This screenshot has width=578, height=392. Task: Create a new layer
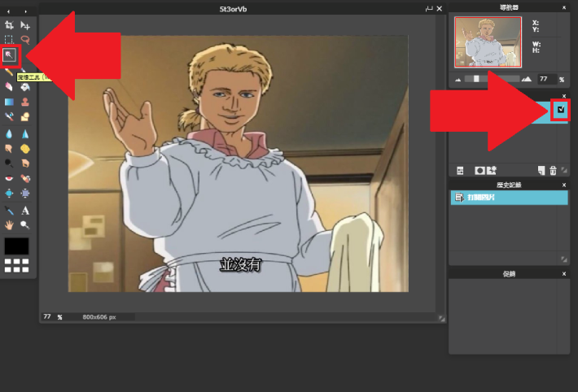(x=541, y=171)
